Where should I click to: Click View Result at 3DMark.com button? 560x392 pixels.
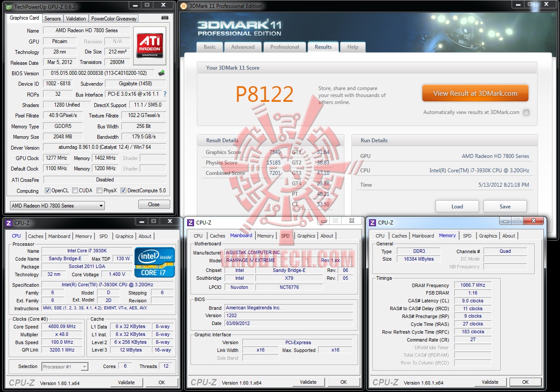(475, 94)
